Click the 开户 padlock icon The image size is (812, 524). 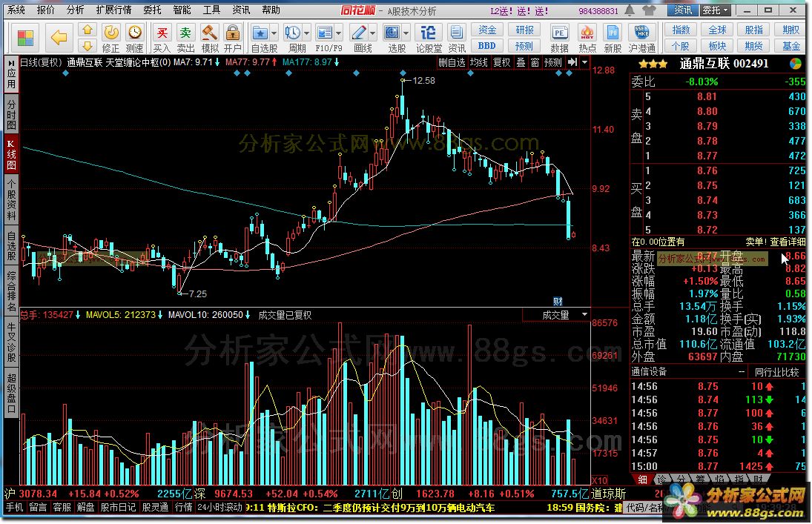[233, 33]
